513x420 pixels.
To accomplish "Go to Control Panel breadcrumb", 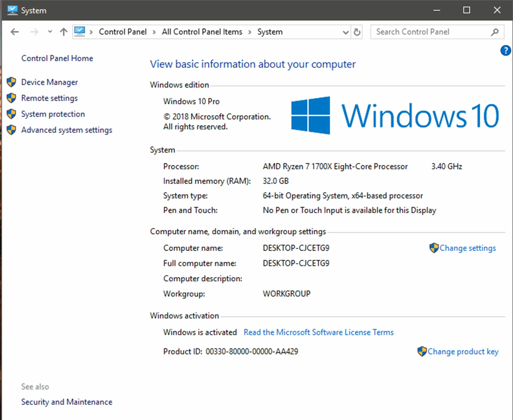I will click(x=123, y=32).
